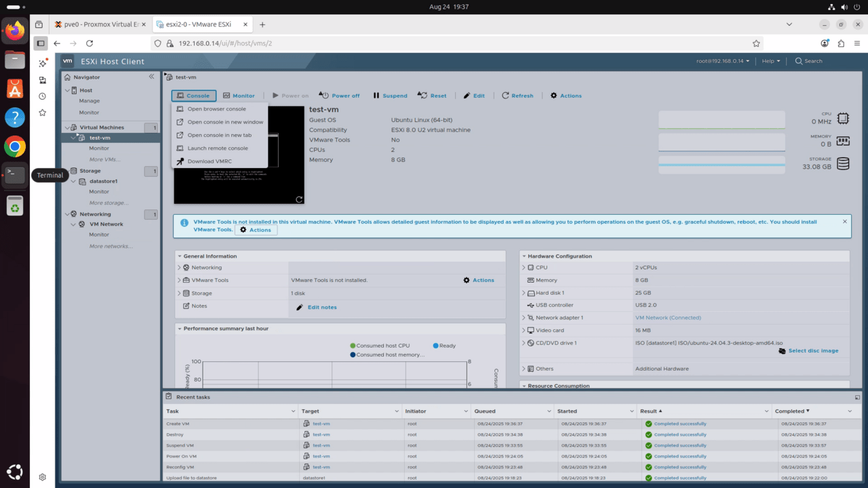Open the VM Network (Connected) link
The image size is (868, 488).
pyautogui.click(x=668, y=318)
